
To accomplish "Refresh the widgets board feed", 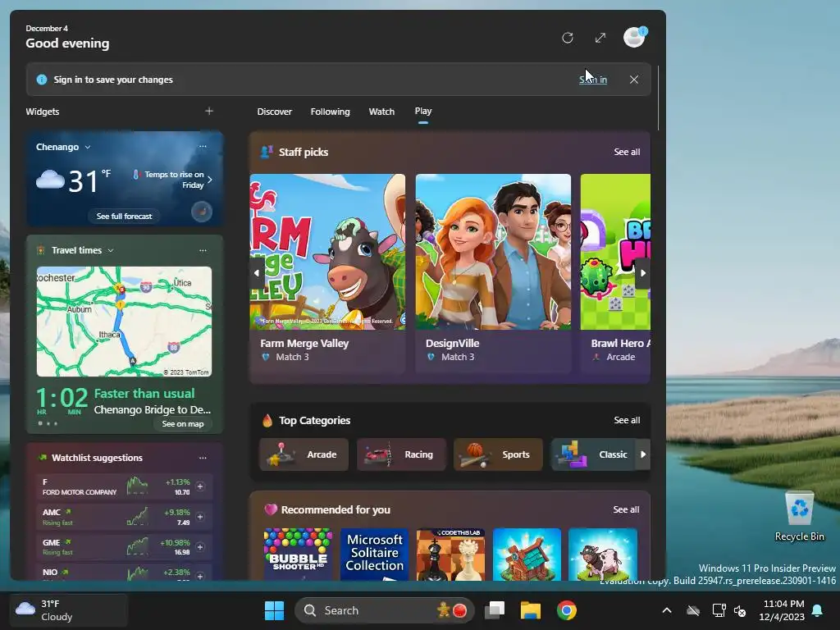I will coord(568,38).
